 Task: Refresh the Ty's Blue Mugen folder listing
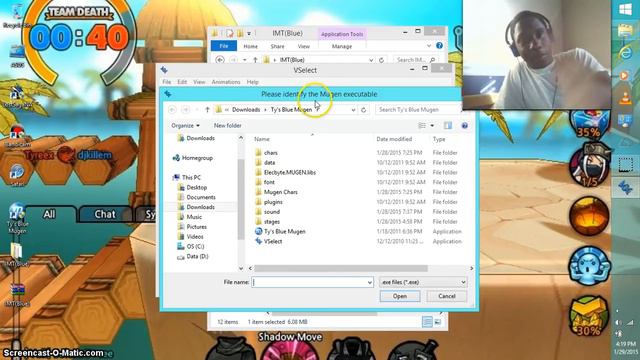click(x=363, y=110)
